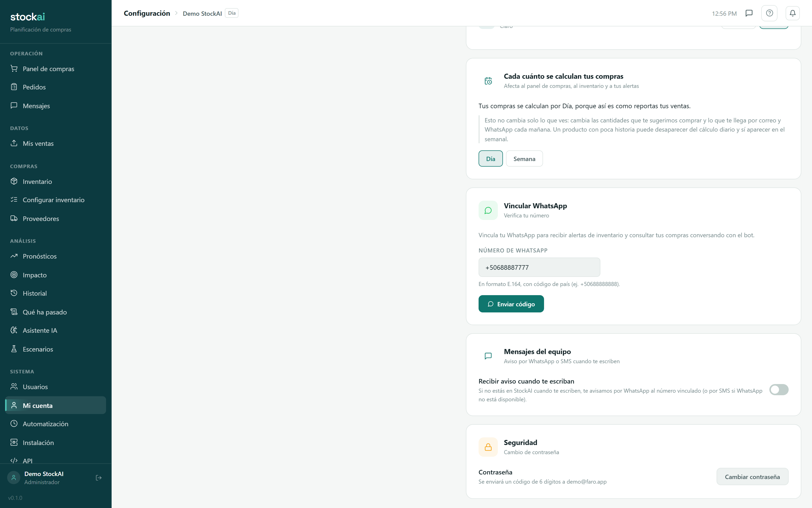Click the Día badge in header
Image resolution: width=812 pixels, height=508 pixels.
tap(231, 13)
